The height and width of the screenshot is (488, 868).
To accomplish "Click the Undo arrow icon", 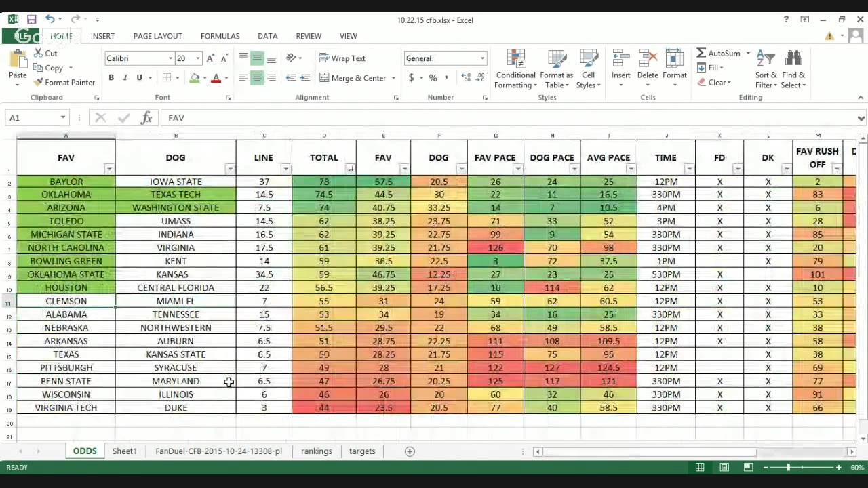I will pos(50,20).
